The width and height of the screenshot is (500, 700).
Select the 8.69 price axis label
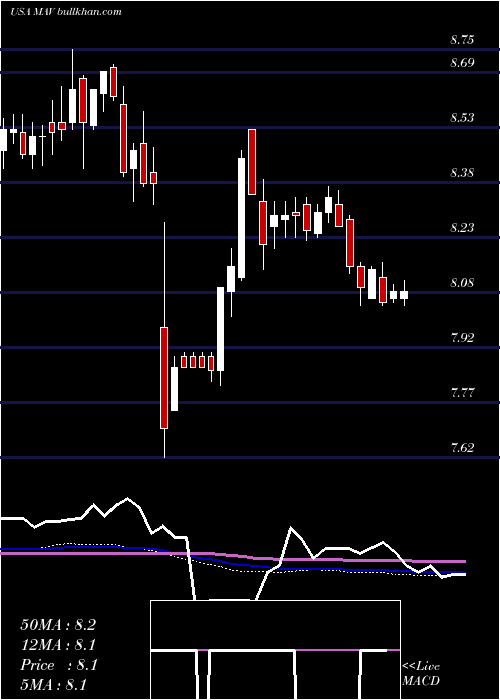[462, 62]
